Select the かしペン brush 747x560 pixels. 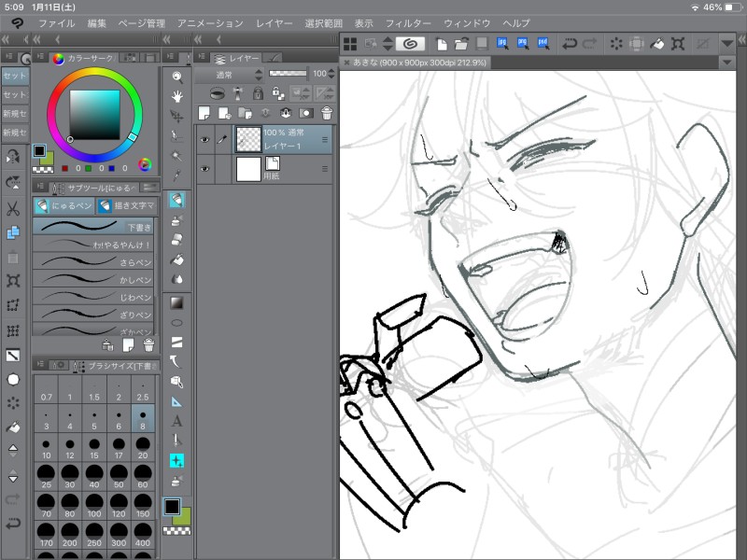point(93,279)
